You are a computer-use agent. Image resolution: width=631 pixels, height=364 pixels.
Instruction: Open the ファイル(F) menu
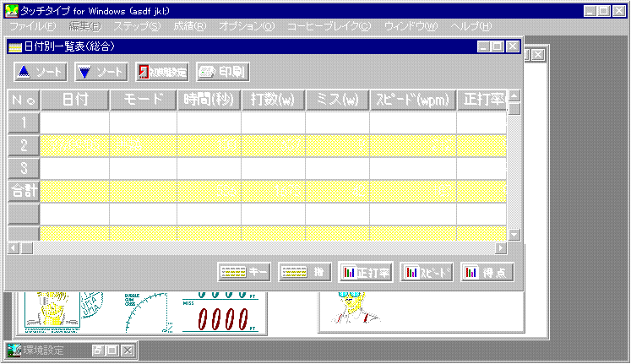32,26
